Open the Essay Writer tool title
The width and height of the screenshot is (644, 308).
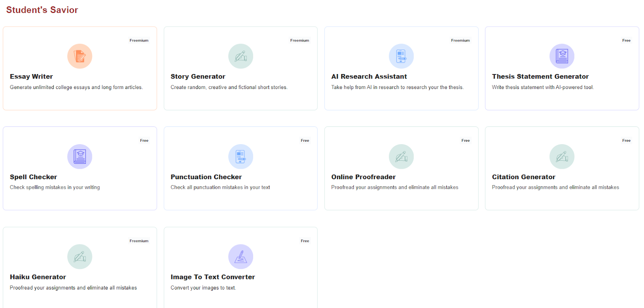pyautogui.click(x=31, y=76)
